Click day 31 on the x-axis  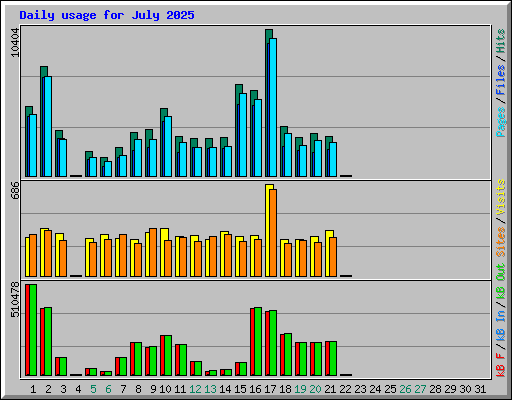click(x=480, y=389)
